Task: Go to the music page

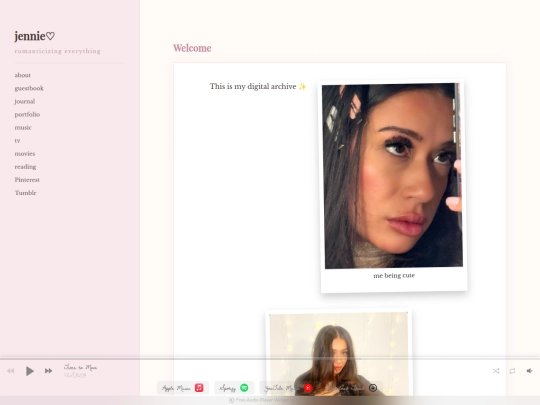Action: tap(23, 127)
